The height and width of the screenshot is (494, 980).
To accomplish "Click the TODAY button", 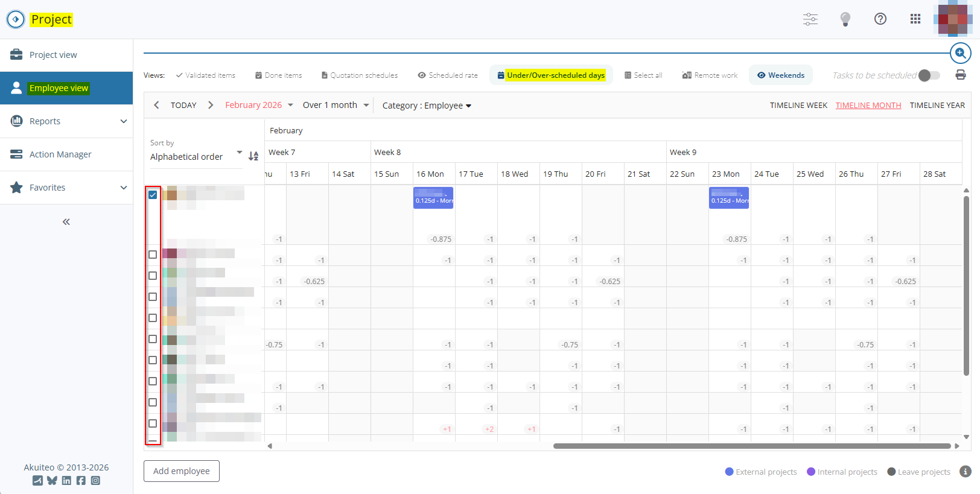I will click(x=183, y=105).
